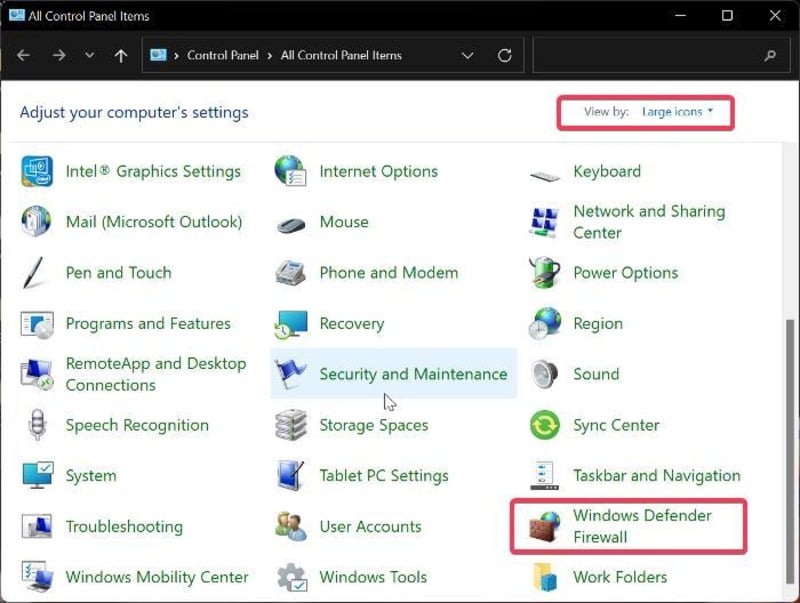
Task: Open Security and Maintenance flag icon
Action: point(290,373)
